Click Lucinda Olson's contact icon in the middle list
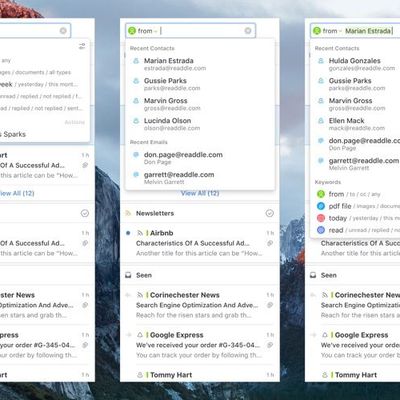400x400 pixels. [136, 121]
